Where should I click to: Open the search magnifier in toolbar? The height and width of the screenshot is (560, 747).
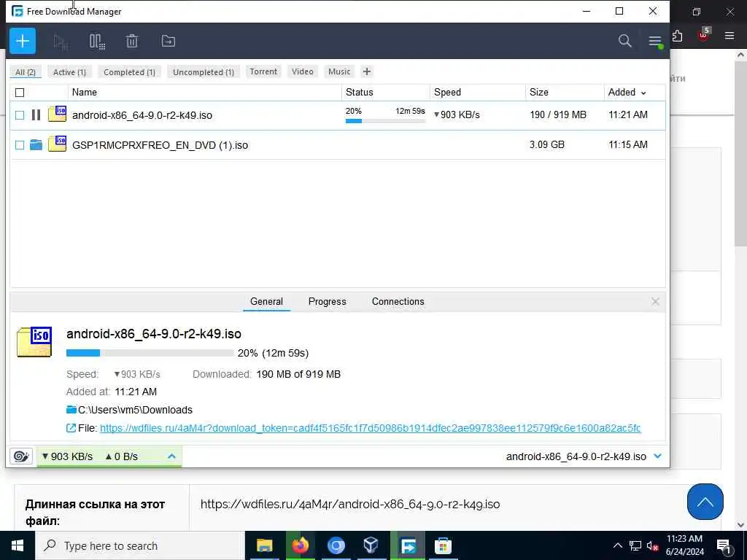tap(624, 41)
